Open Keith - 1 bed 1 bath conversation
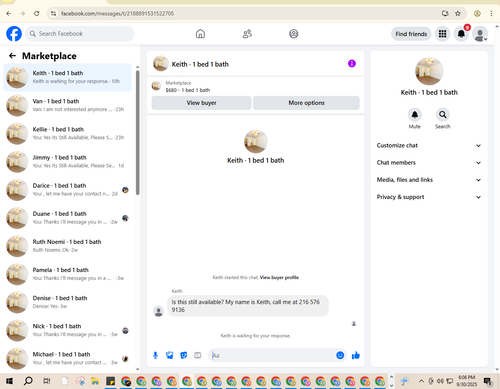The height and width of the screenshot is (389, 500). [67, 77]
